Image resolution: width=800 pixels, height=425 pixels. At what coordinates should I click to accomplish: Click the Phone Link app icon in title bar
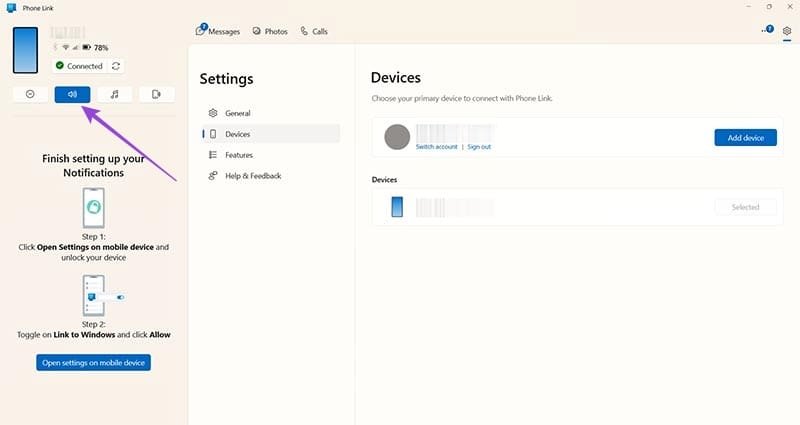point(11,8)
